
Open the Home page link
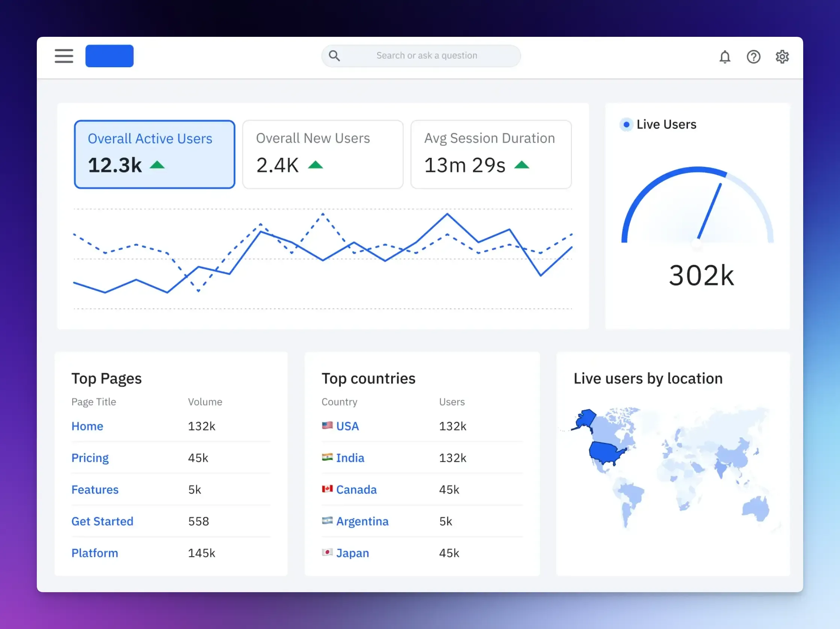[87, 426]
